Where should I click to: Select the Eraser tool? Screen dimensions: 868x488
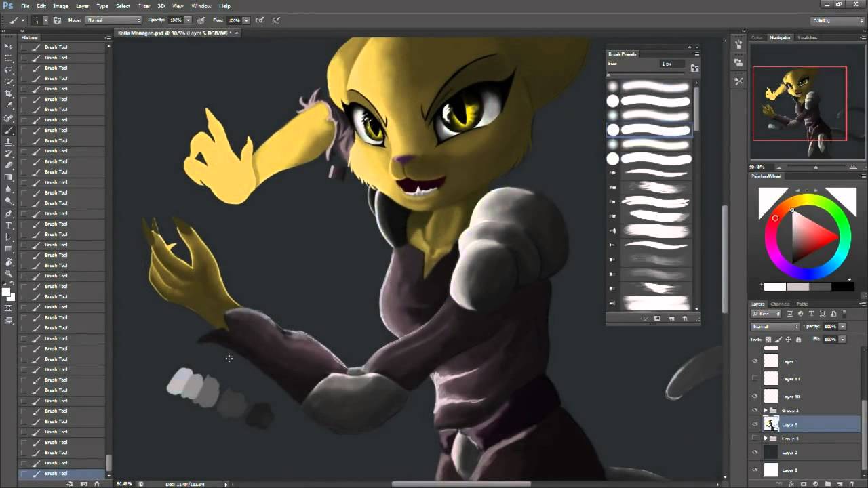tap(9, 166)
